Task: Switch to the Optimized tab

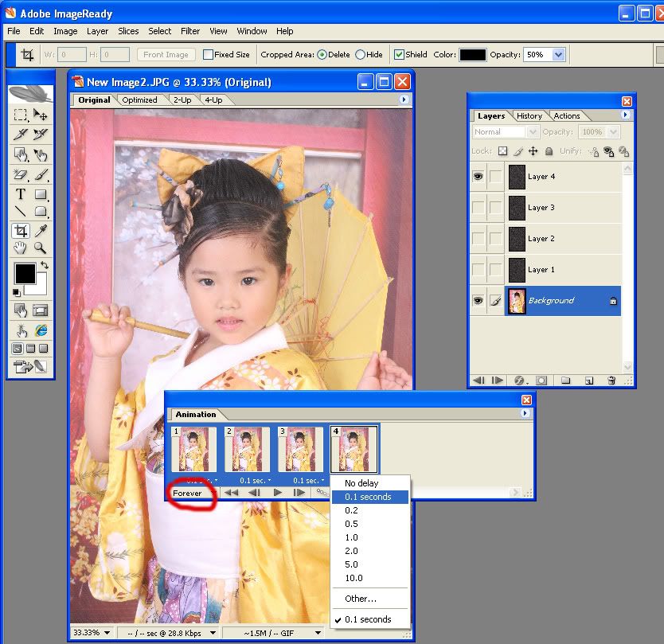Action: click(x=139, y=100)
